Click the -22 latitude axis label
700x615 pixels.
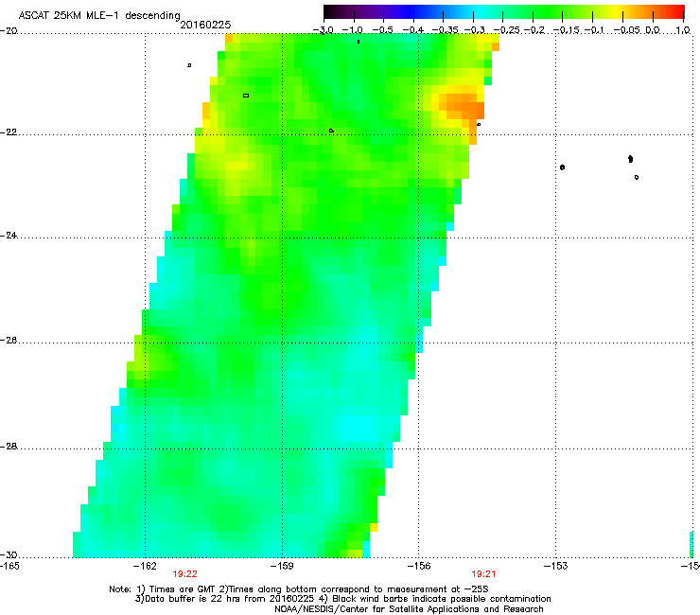click(x=9, y=132)
